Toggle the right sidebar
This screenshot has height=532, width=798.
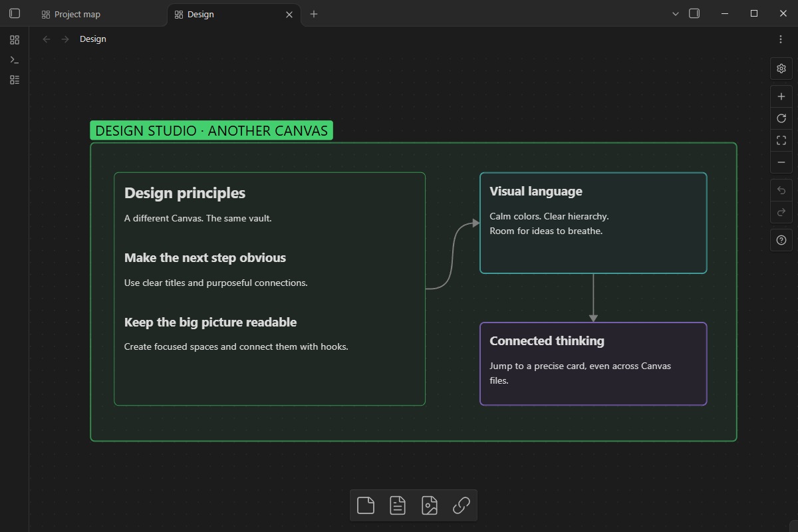(694, 13)
